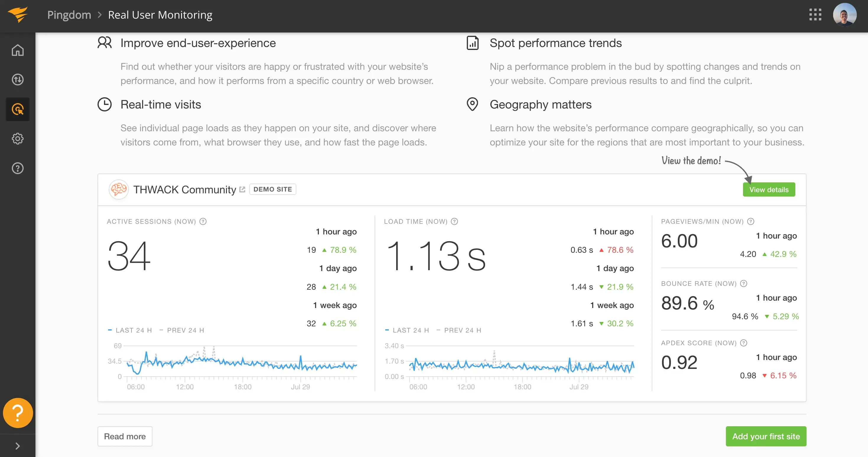
Task: Click the Real User Monitoring breadcrumb
Action: pyautogui.click(x=160, y=15)
